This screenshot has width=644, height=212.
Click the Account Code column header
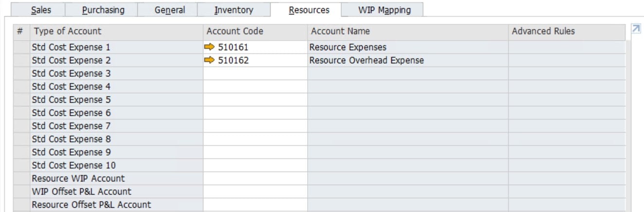tap(255, 32)
